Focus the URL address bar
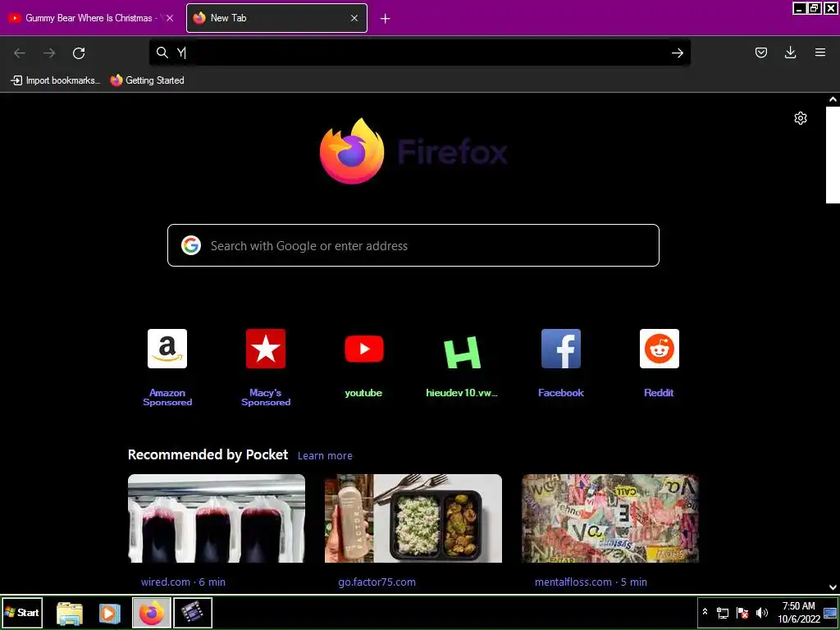The height and width of the screenshot is (630, 840). (x=419, y=52)
